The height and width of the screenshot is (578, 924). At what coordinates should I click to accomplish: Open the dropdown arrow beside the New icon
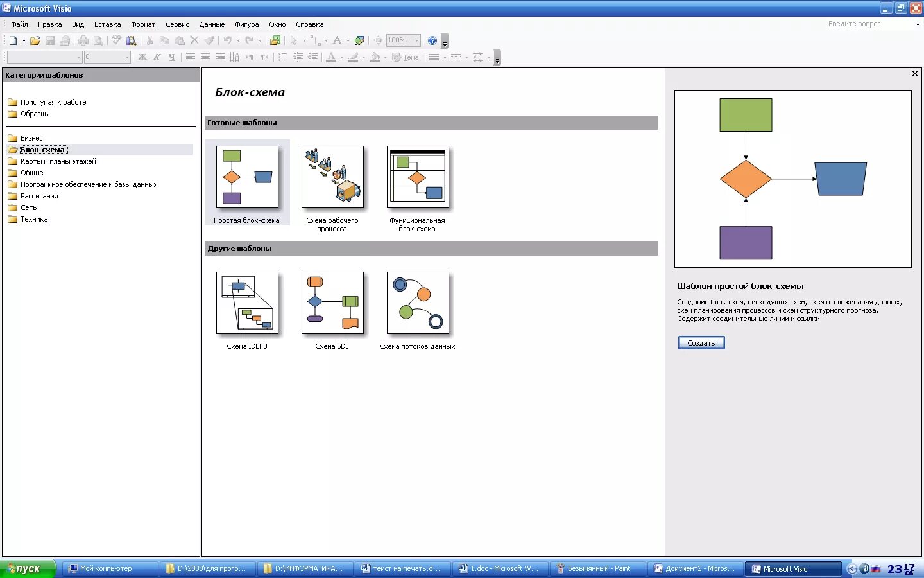[24, 40]
